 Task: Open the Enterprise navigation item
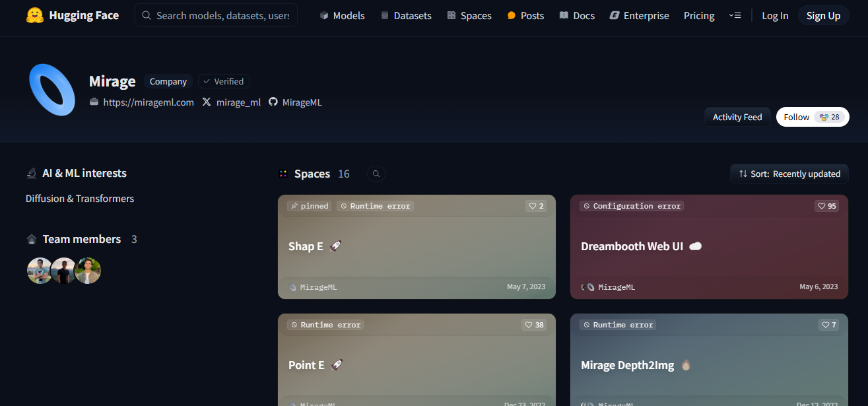(639, 16)
